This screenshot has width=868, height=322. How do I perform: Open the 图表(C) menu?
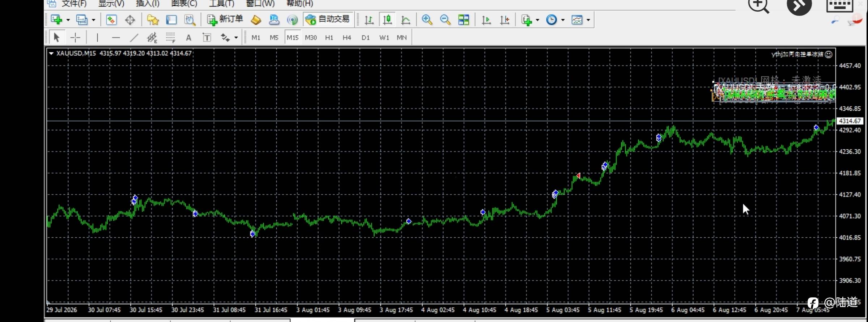tap(184, 4)
